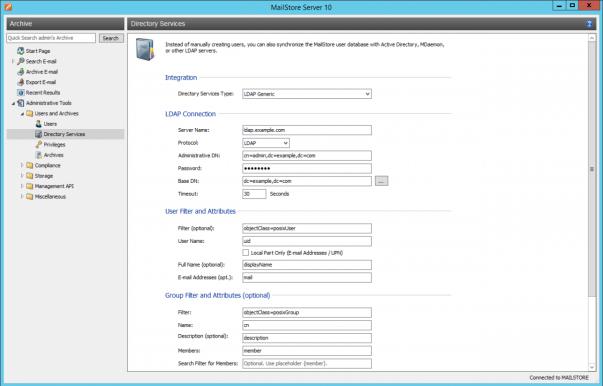Screen dimensions: 603x386
Task: Select the Archive E-mail icon
Action: click(21, 72)
